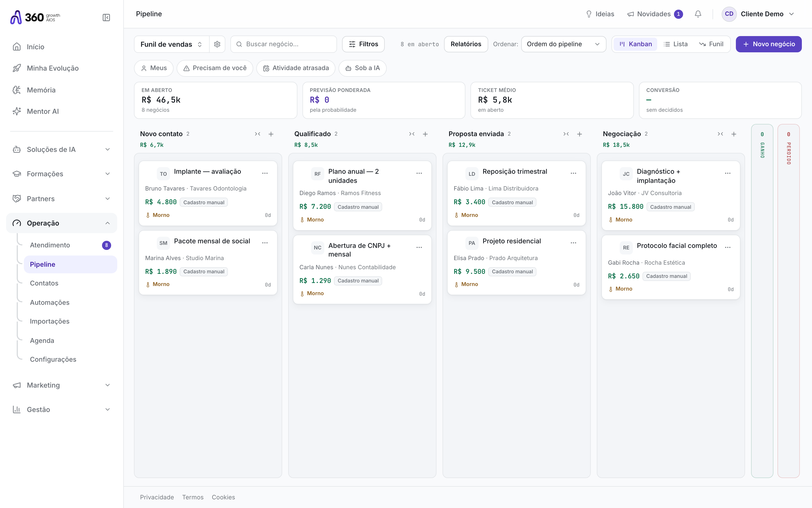Focus the Buscar negócio search field

pos(283,44)
